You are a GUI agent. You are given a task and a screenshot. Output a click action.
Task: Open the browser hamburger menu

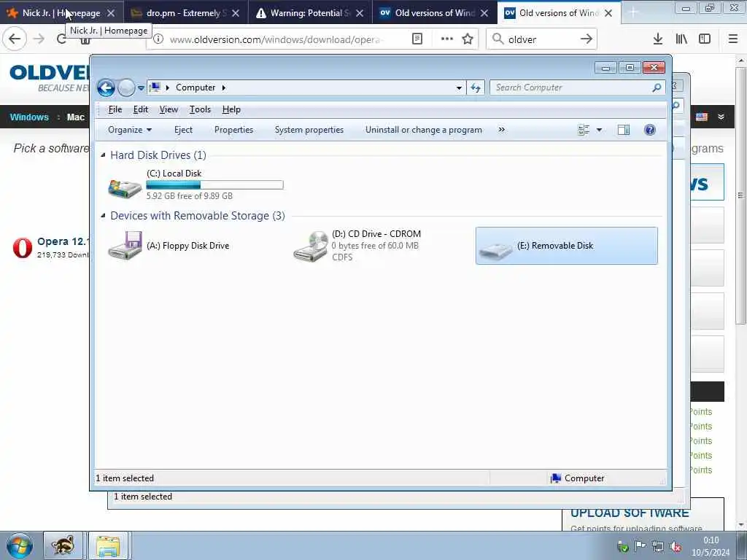click(x=733, y=39)
